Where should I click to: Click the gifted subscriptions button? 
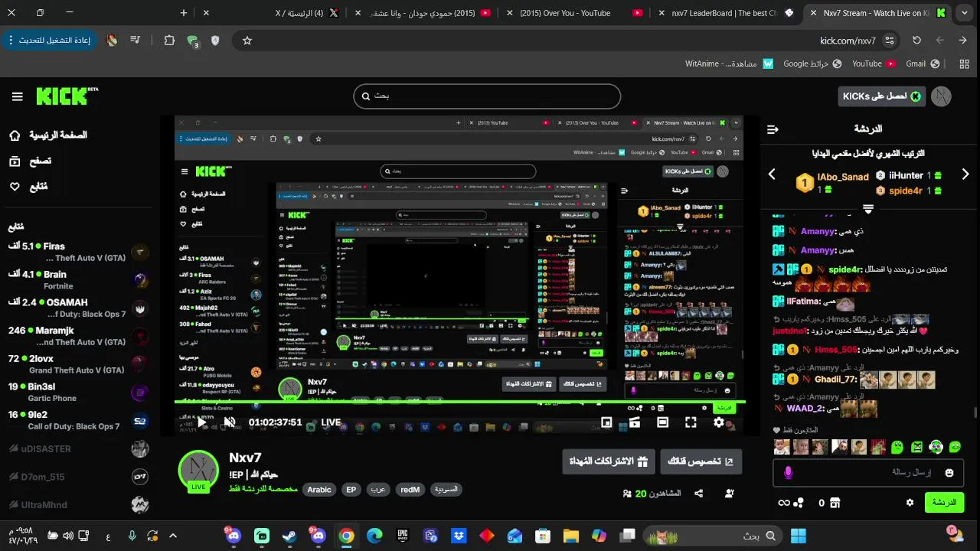click(609, 461)
